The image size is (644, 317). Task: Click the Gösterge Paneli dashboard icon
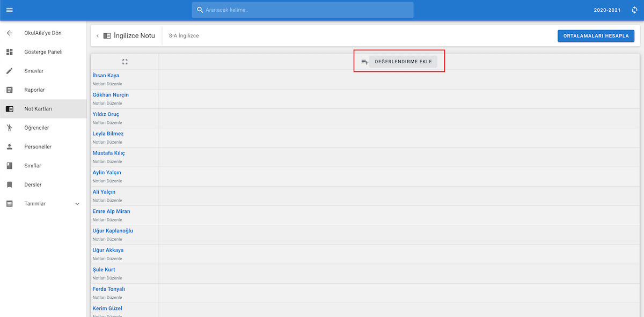[9, 52]
